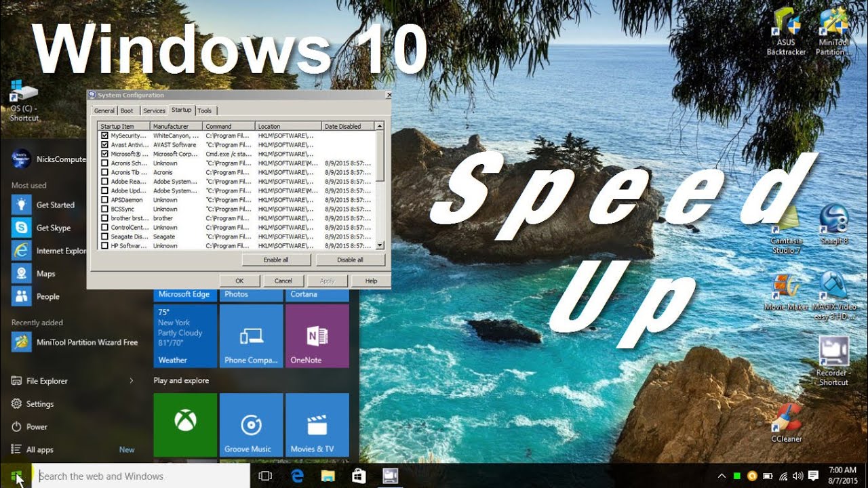Open Movies & TV tile

[317, 425]
